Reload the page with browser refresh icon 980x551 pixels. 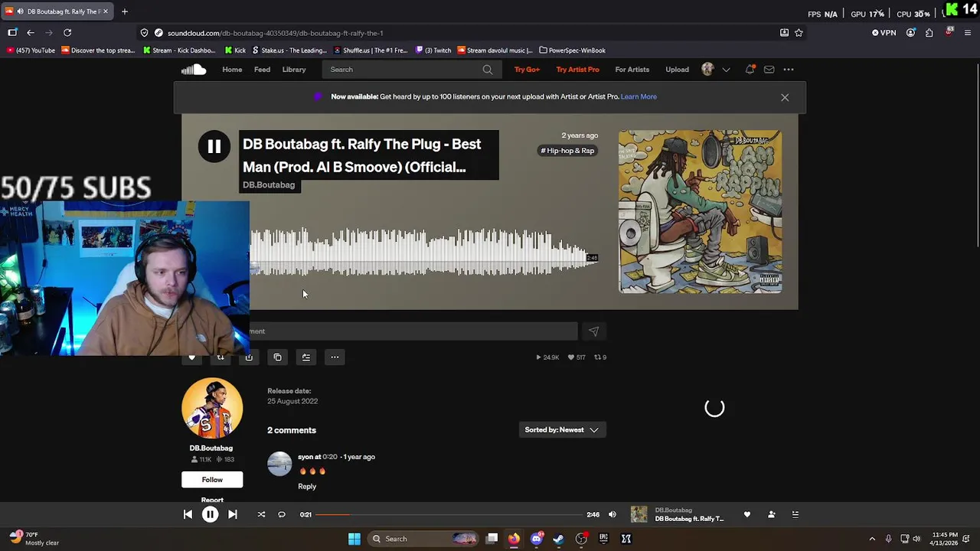coord(67,33)
